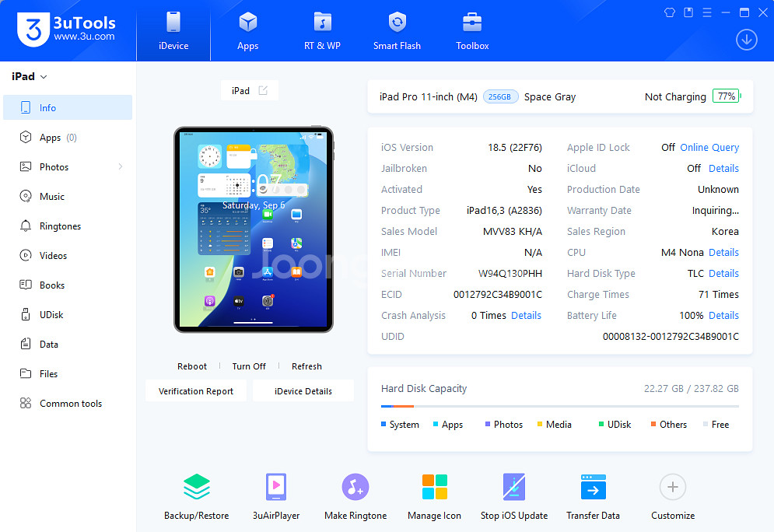Open Battery Life Details link
The height and width of the screenshot is (532, 774).
[x=723, y=315]
